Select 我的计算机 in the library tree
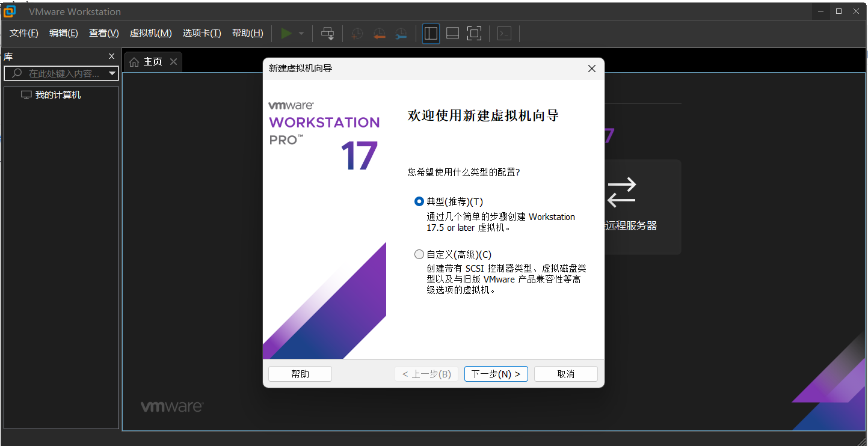 click(x=58, y=95)
